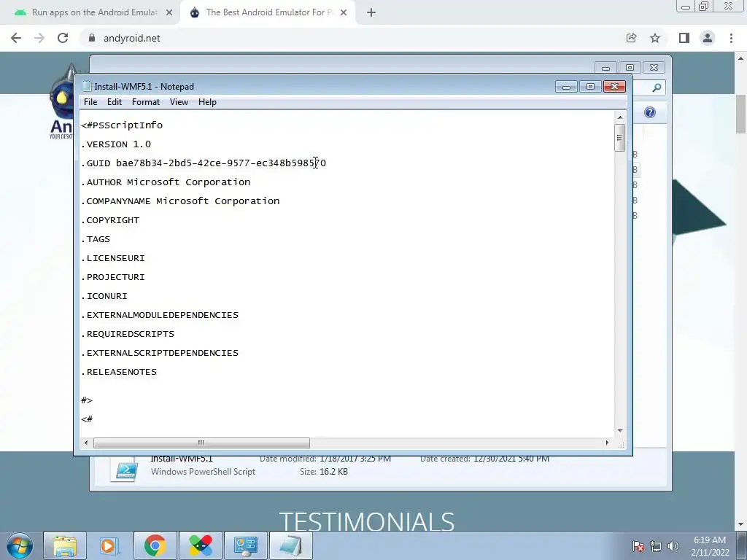Click the .LICENSEURI line in Notepad

[113, 259]
